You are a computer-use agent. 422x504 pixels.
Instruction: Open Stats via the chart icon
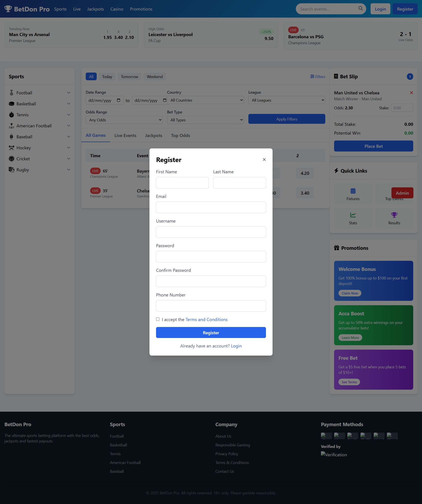(x=353, y=215)
